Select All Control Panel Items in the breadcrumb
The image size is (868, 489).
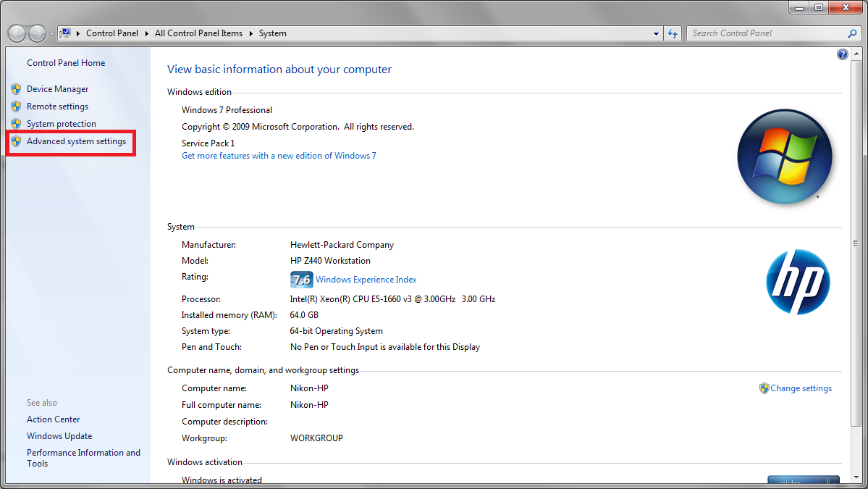pyautogui.click(x=198, y=33)
